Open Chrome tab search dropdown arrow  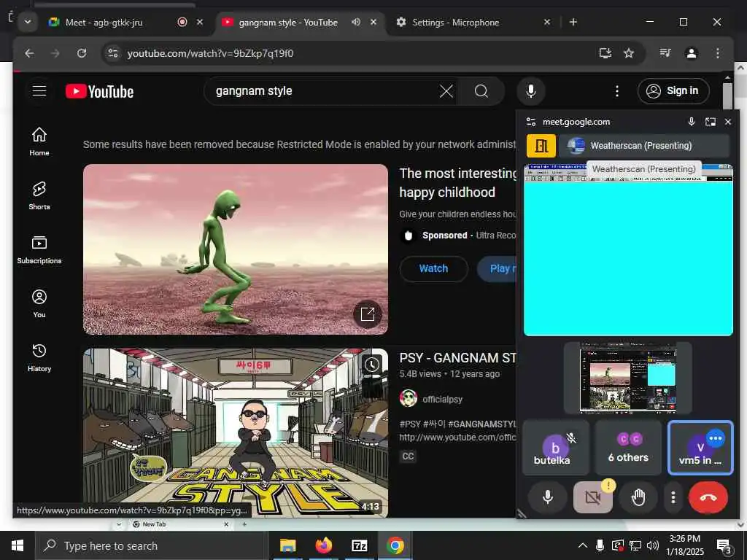point(28,22)
